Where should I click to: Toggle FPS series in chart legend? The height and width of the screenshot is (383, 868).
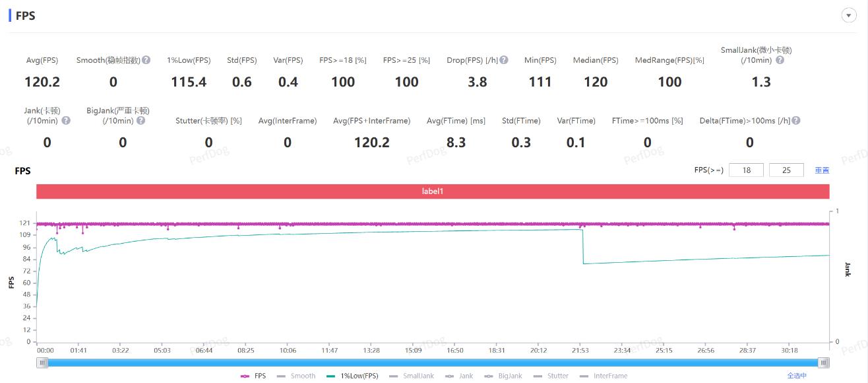tap(254, 376)
